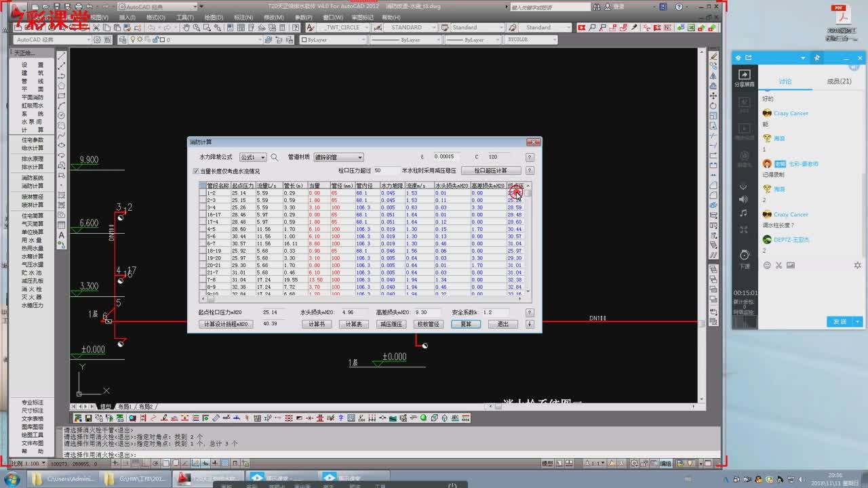Select the Erase tool in the modify toolbar
The image size is (868, 488).
pos(713,57)
